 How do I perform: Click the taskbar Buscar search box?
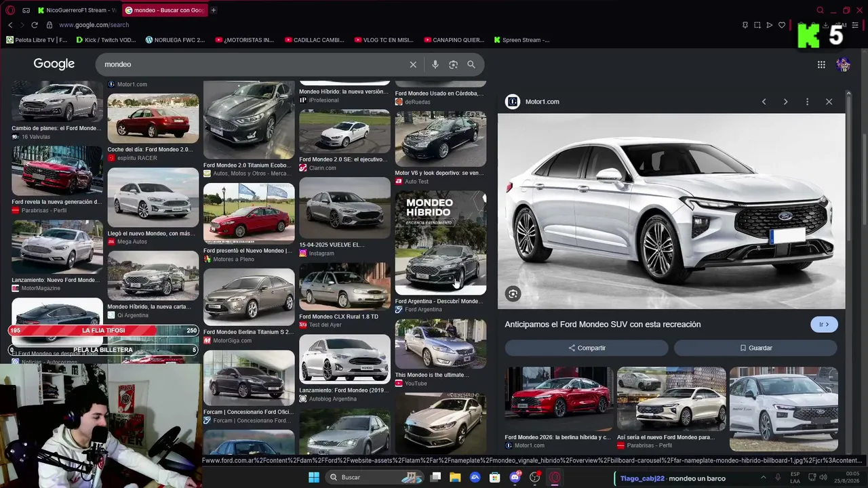[x=374, y=477]
